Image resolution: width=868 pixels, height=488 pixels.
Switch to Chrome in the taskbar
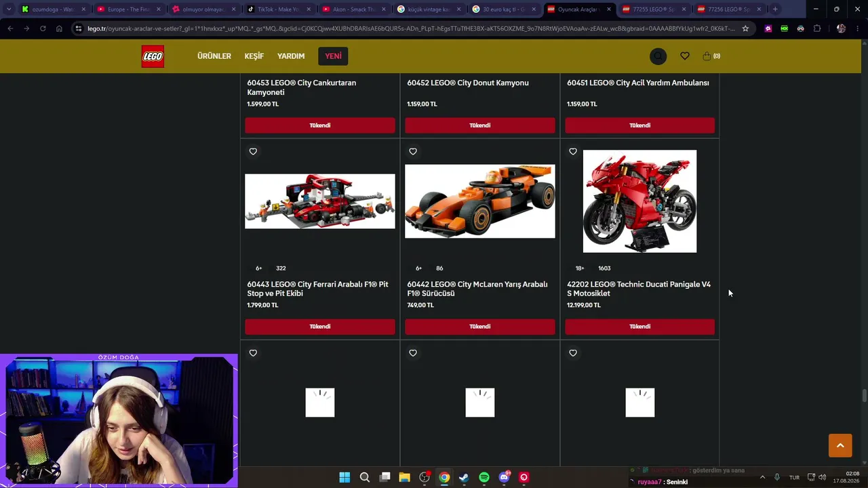[444, 477]
